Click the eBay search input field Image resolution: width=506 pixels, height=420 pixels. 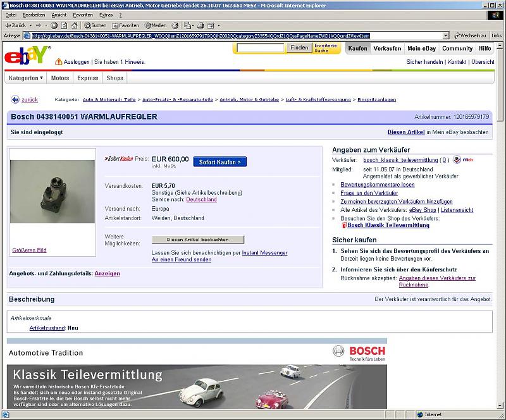(260, 48)
